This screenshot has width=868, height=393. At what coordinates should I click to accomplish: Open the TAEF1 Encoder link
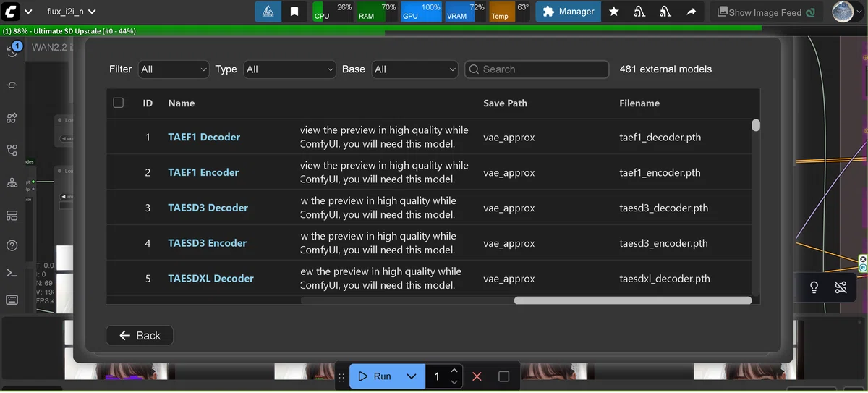203,172
